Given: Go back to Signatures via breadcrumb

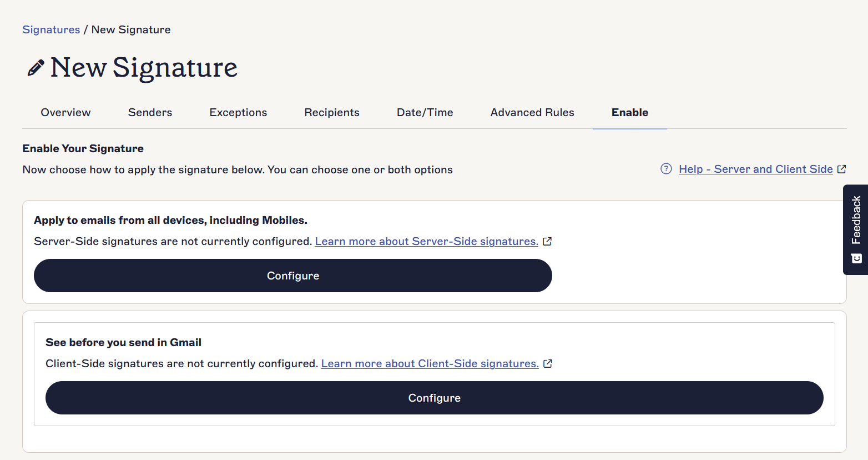Looking at the screenshot, I should coord(51,29).
